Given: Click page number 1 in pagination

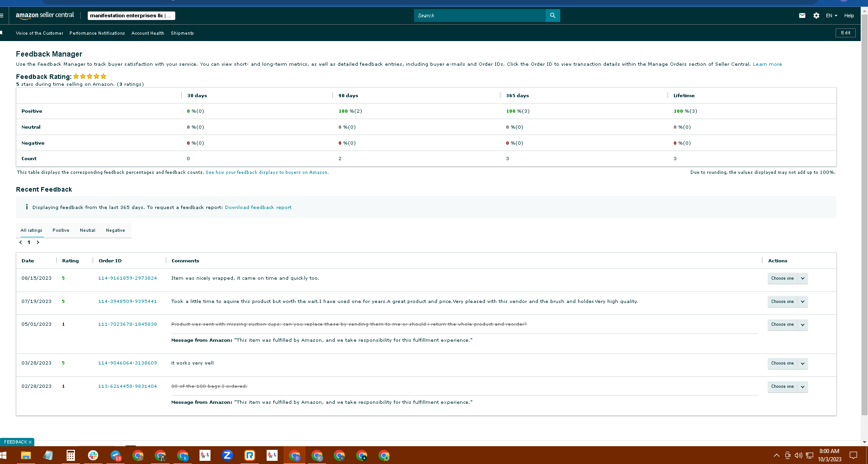Looking at the screenshot, I should pos(29,242).
